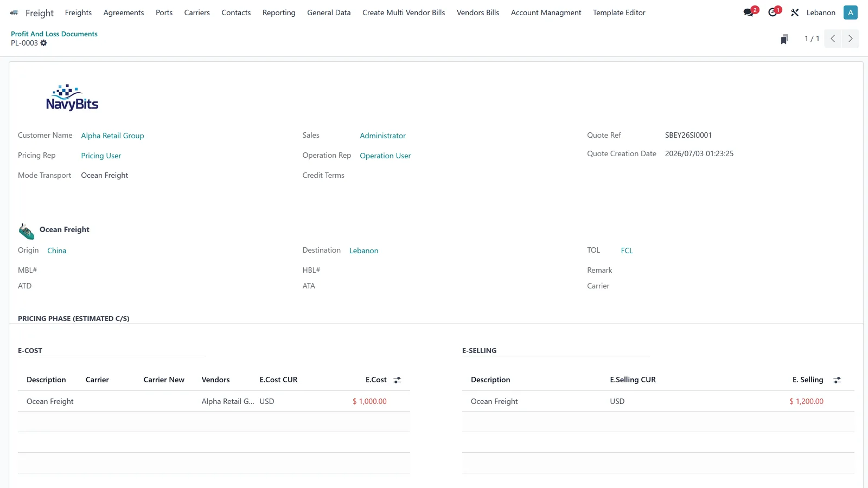Viewport: 868px width, 488px height.
Task: Click the gear actions icon beside PL-0003
Action: (44, 43)
